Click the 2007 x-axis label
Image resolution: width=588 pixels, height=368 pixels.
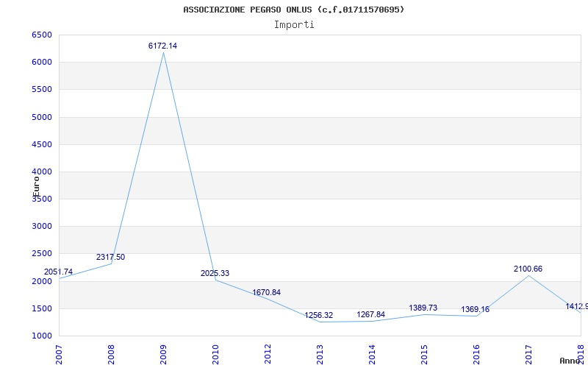tap(59, 355)
